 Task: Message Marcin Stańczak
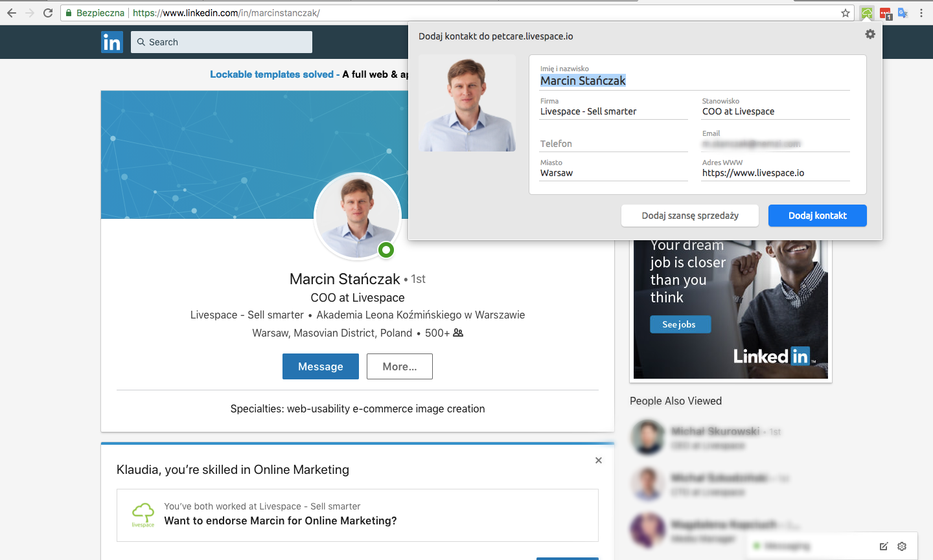321,366
